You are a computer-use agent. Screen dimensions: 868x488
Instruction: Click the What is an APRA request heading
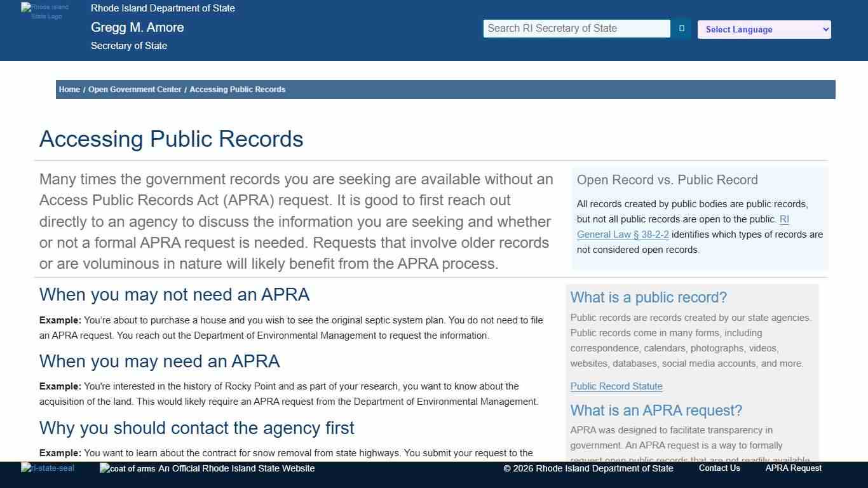point(656,410)
